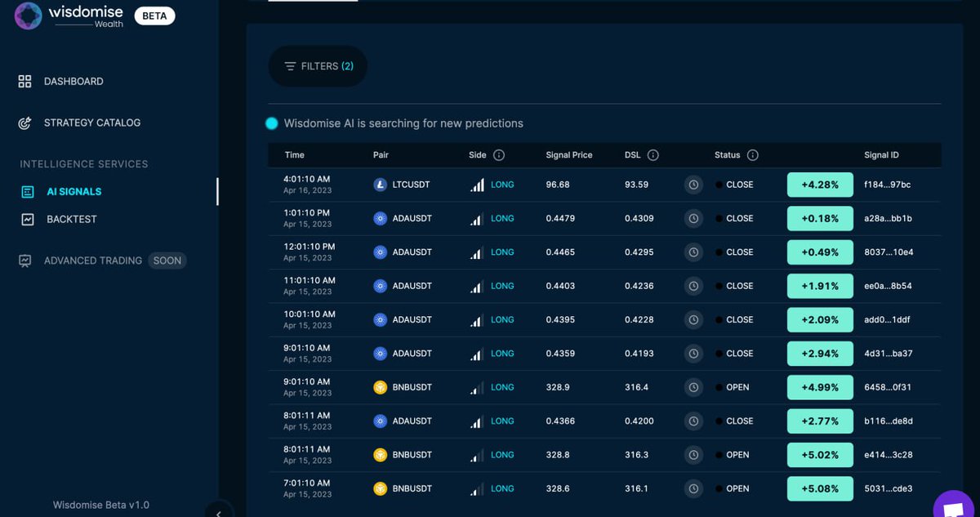
Task: Click the +1.91% result badge
Action: pos(820,287)
